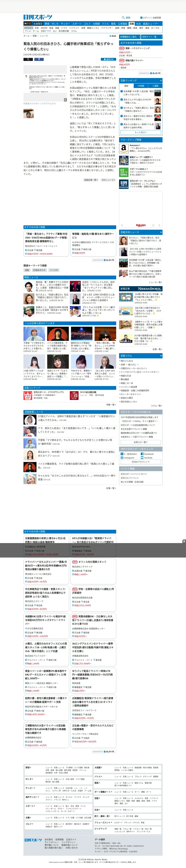Close the sticky overlay banner
186x868 pixels.
184,541
